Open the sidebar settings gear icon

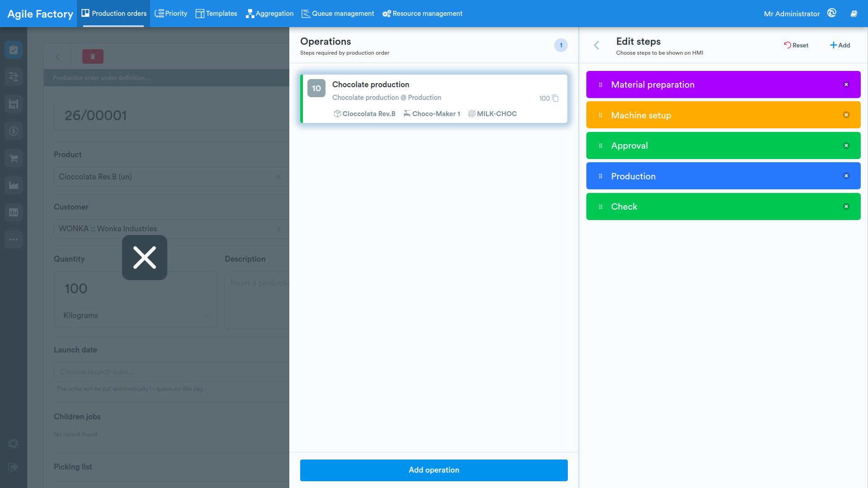click(x=13, y=443)
